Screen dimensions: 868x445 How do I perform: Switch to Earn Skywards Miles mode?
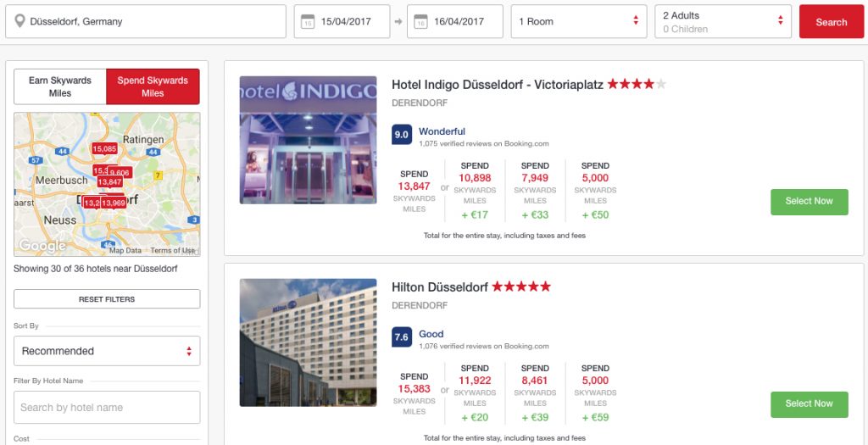tap(60, 87)
